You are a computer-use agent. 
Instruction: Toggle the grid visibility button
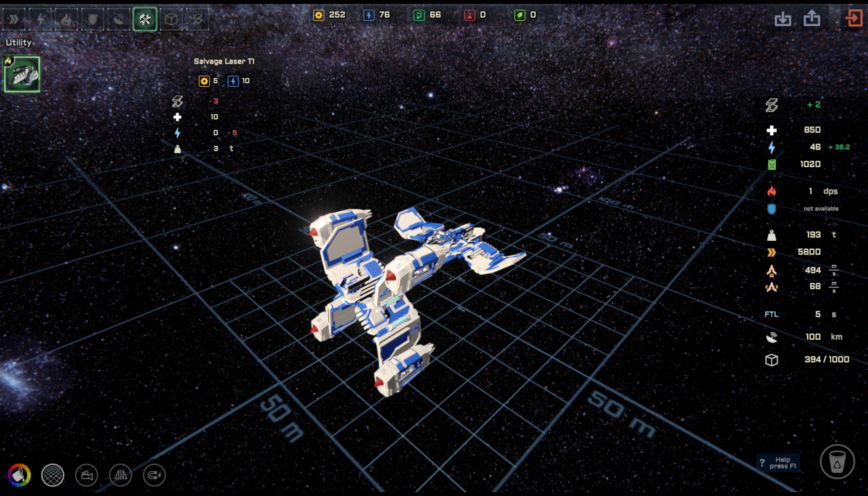(x=52, y=475)
